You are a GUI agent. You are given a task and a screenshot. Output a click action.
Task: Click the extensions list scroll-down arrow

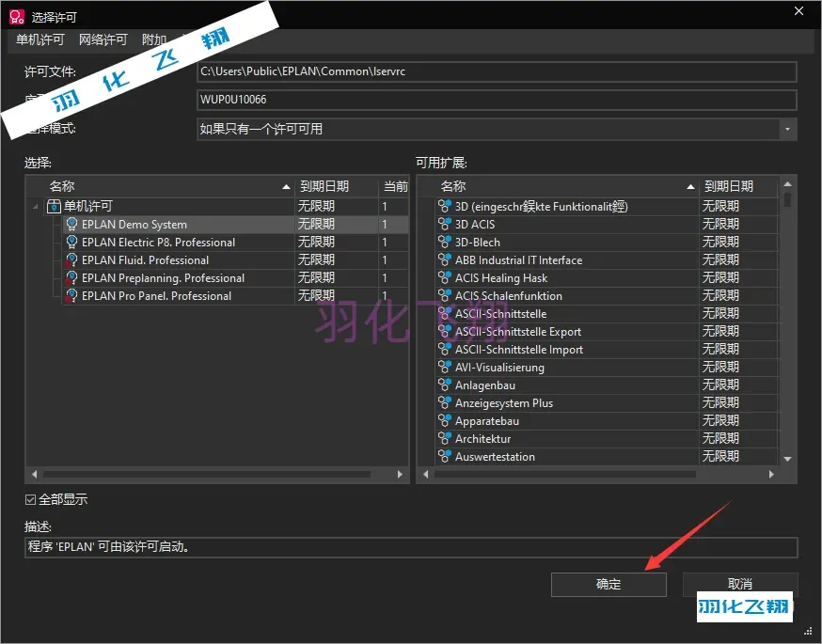click(787, 459)
